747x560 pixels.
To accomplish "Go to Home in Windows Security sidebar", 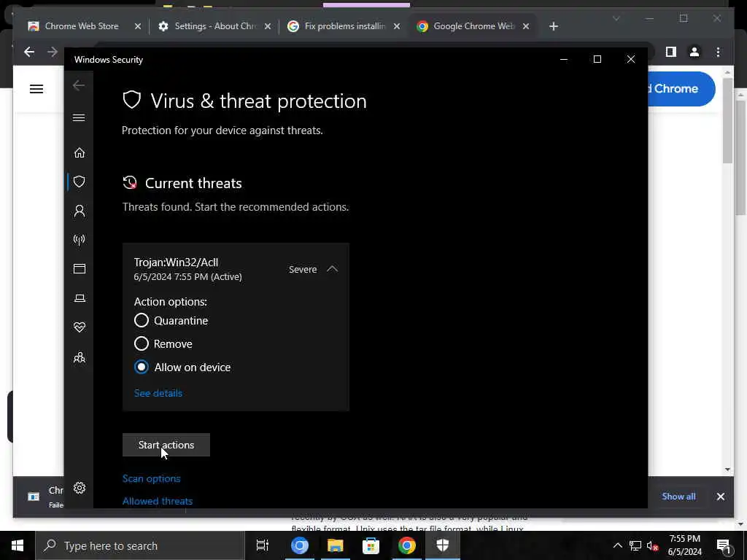I will [79, 152].
